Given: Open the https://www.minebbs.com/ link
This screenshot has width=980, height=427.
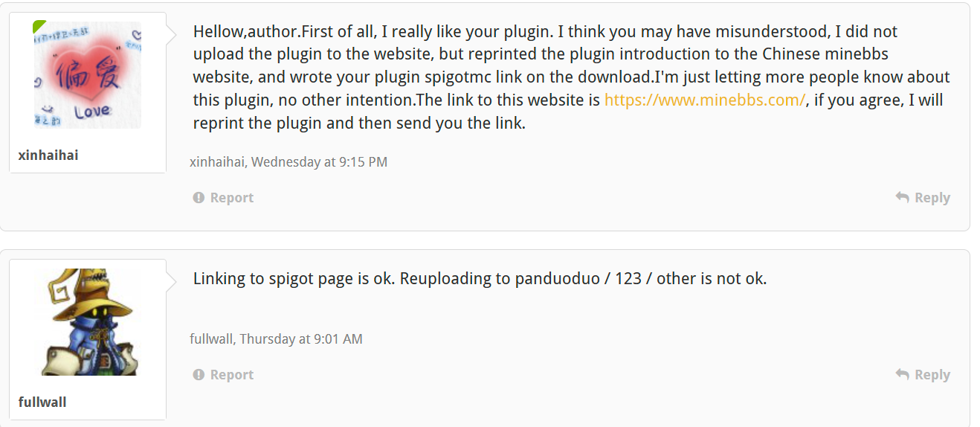Looking at the screenshot, I should pyautogui.click(x=705, y=100).
